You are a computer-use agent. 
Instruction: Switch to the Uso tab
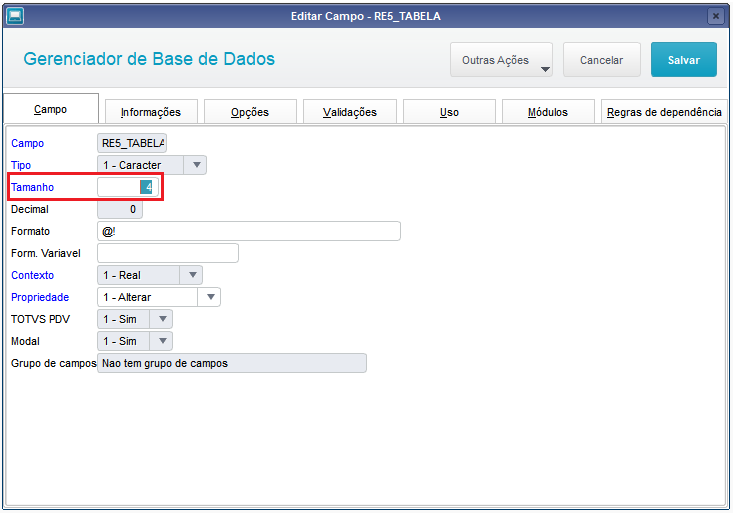(449, 112)
